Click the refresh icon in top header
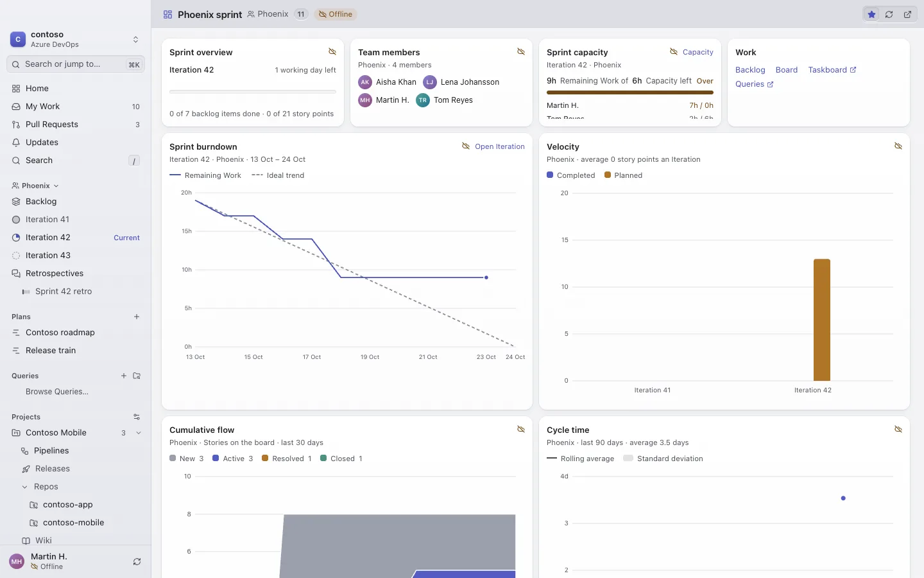 click(889, 14)
